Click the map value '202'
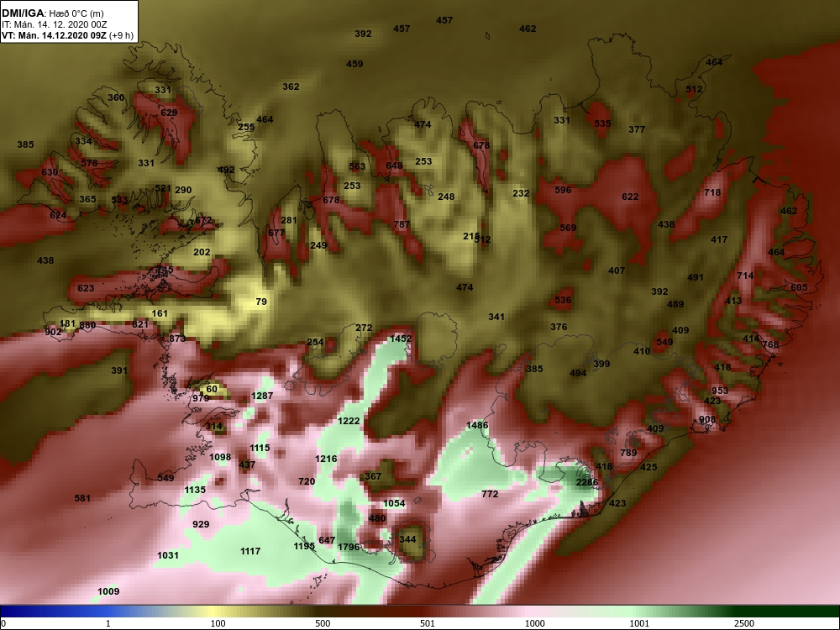840x630 pixels. point(202,252)
